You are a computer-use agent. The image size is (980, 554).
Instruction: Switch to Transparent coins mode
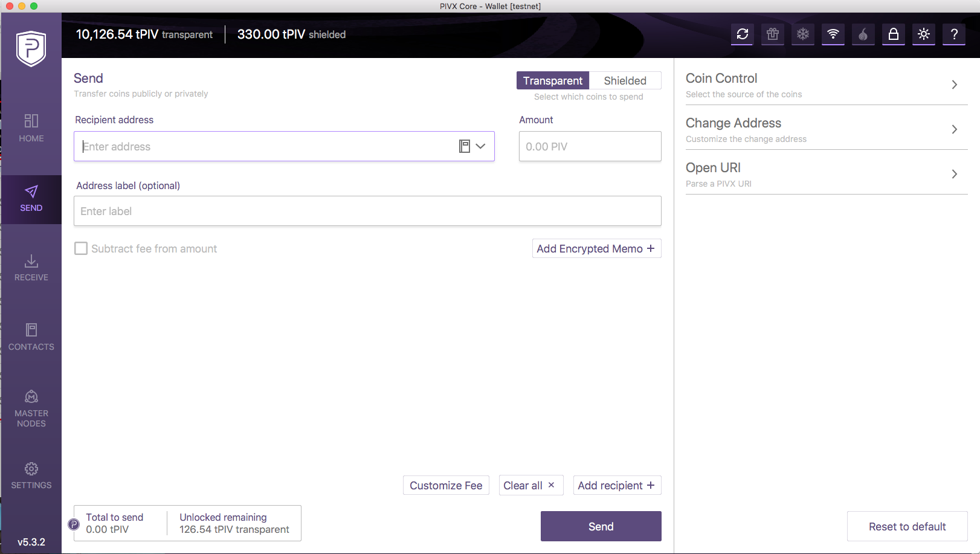click(553, 80)
